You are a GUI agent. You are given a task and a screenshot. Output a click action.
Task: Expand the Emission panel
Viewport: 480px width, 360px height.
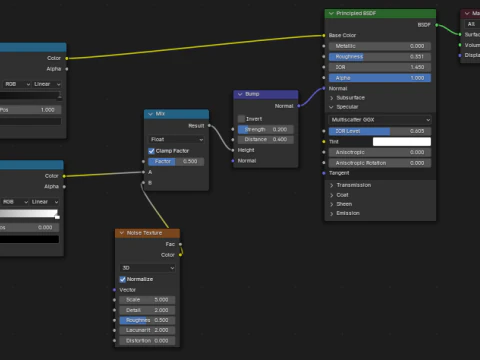(332, 213)
